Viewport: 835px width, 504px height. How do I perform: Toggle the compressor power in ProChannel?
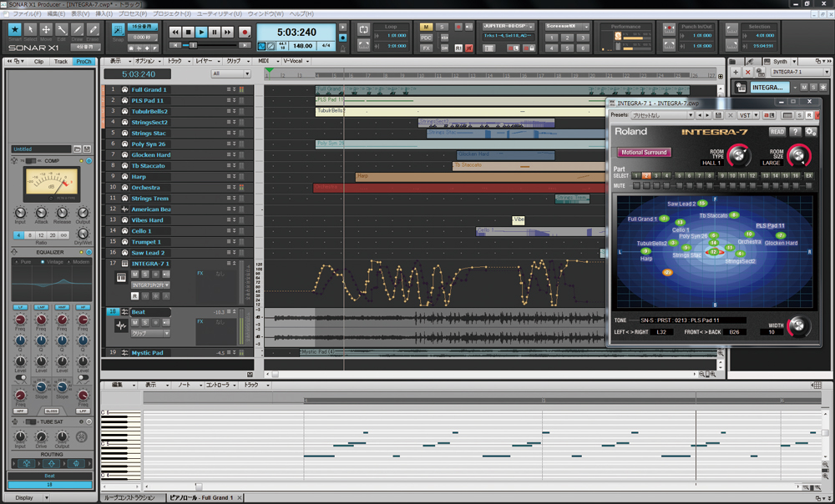click(x=89, y=161)
